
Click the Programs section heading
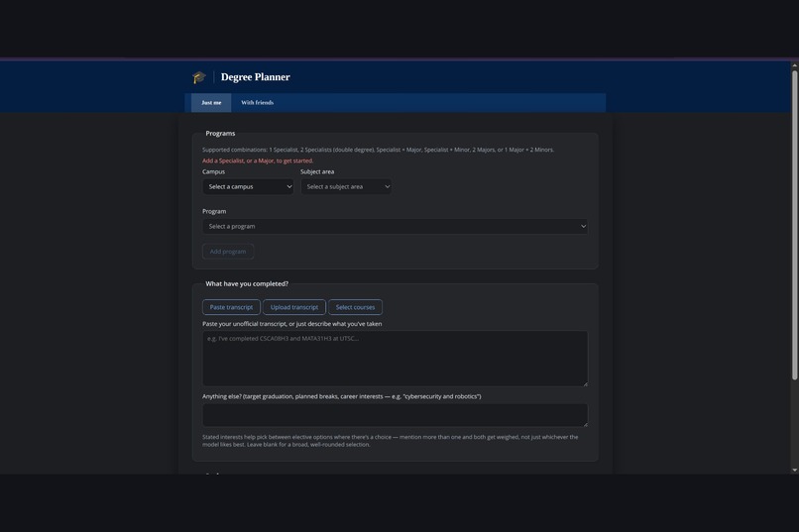point(220,134)
